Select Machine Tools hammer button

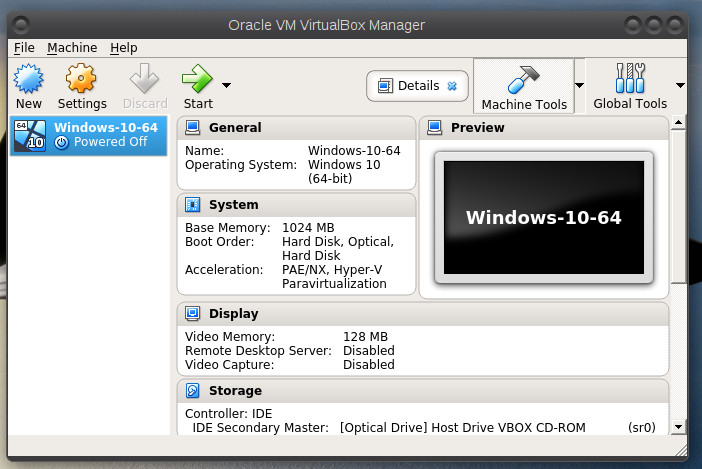pyautogui.click(x=524, y=86)
